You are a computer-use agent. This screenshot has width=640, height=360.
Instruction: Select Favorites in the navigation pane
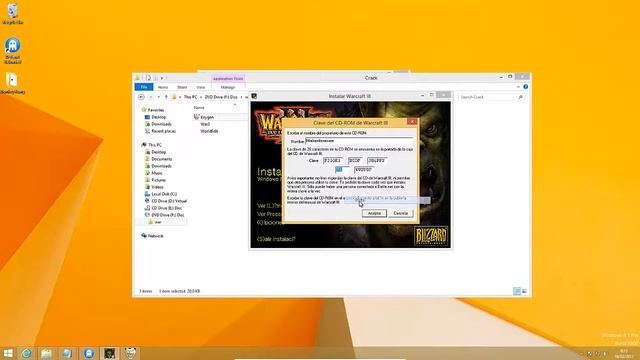point(156,110)
